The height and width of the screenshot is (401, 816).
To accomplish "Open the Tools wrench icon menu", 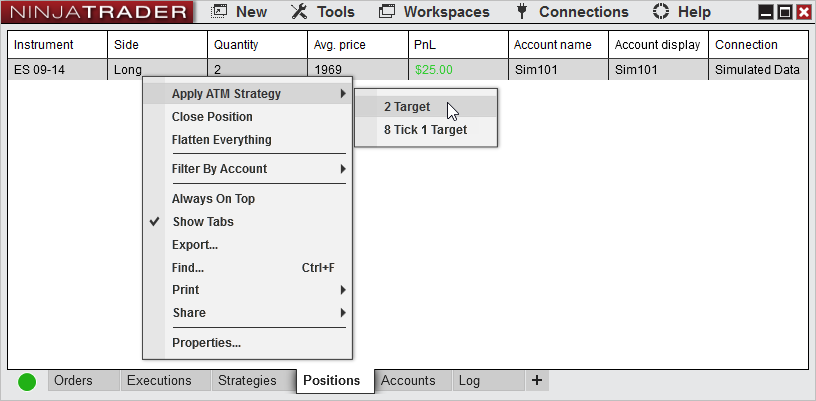I will tap(299, 12).
